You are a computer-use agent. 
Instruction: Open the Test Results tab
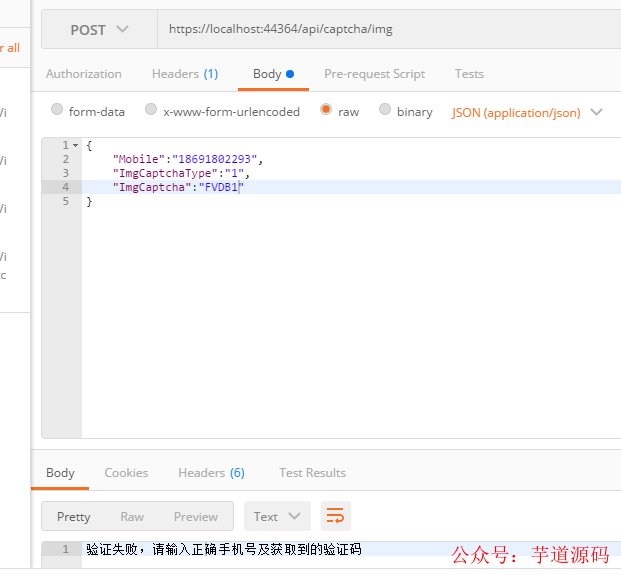click(312, 473)
